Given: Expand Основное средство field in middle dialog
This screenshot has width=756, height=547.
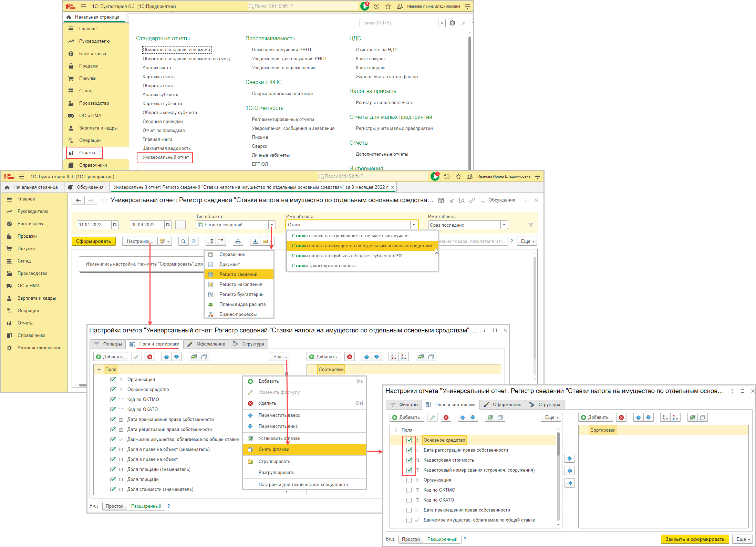Looking at the screenshot, I should (x=121, y=390).
